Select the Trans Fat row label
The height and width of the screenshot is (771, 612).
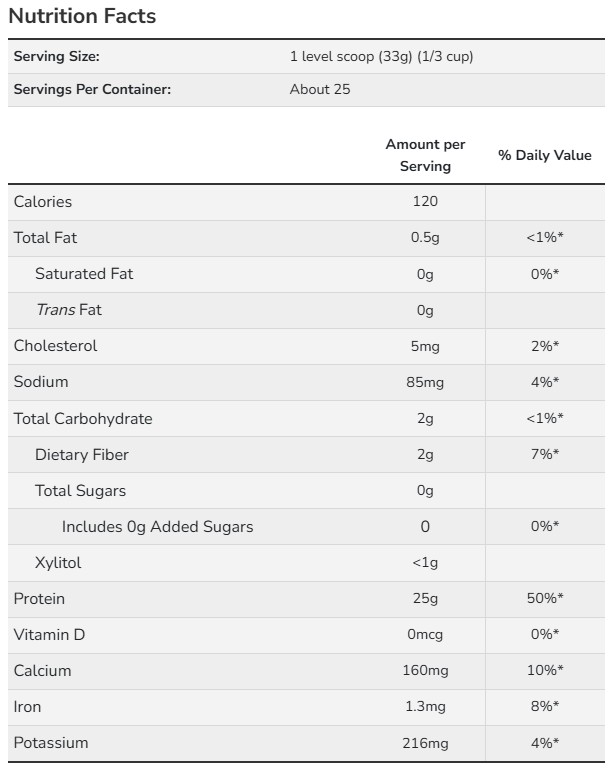(69, 310)
